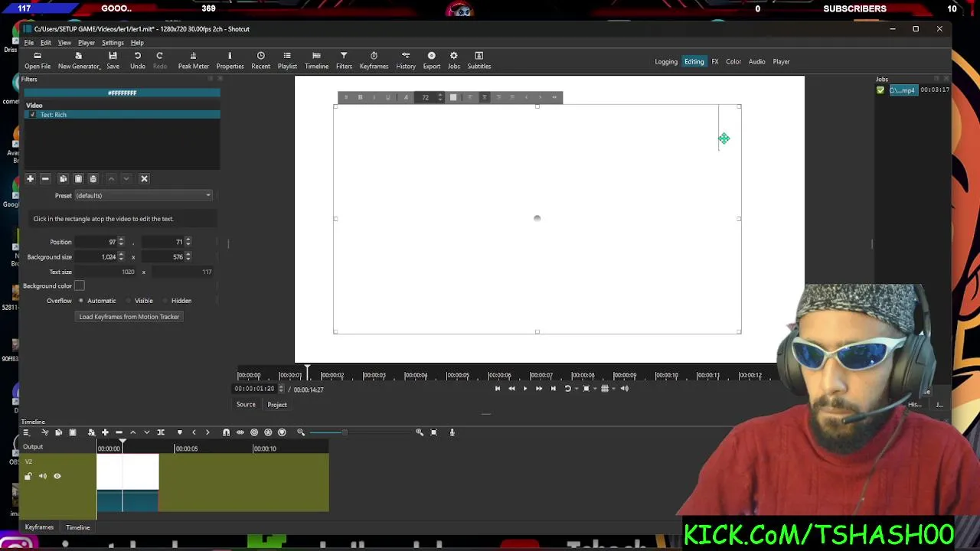Screen dimensions: 980x551
Task: Select the Automatic overflow option
Action: [x=80, y=301]
